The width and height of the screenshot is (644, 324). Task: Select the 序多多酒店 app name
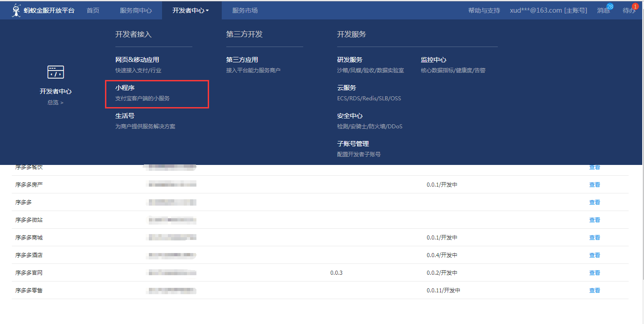pos(29,255)
